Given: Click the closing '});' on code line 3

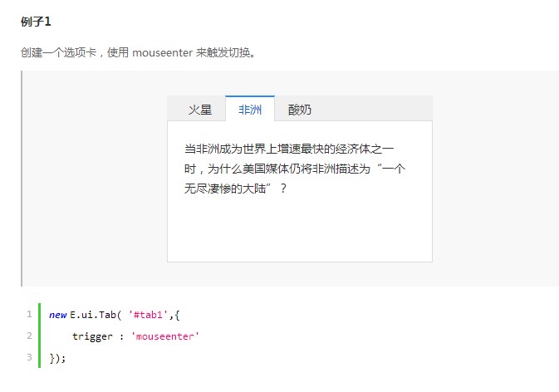Looking at the screenshot, I should tap(57, 358).
